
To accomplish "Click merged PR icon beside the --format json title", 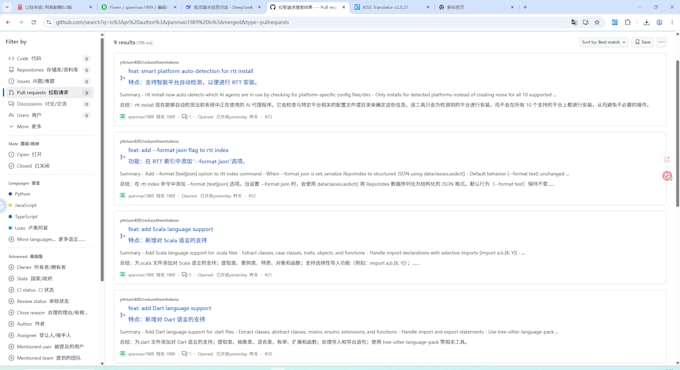I will [x=123, y=157].
